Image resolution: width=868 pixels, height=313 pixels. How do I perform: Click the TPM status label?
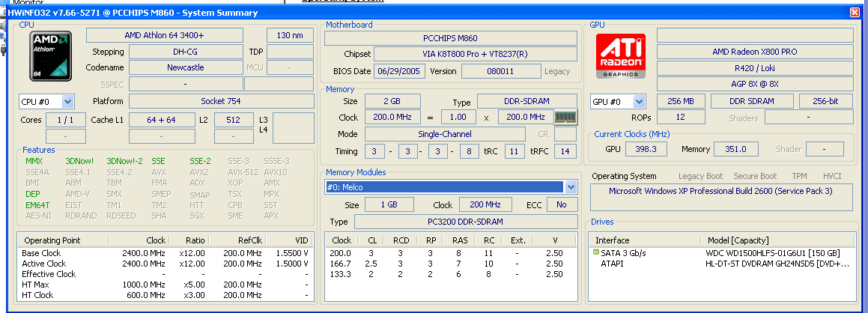[799, 176]
